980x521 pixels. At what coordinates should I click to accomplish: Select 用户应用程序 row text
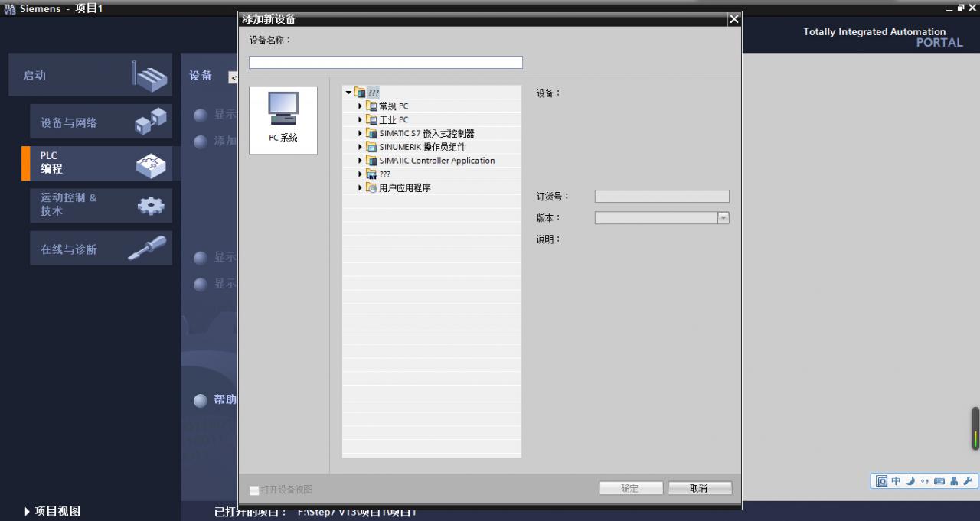coord(405,187)
